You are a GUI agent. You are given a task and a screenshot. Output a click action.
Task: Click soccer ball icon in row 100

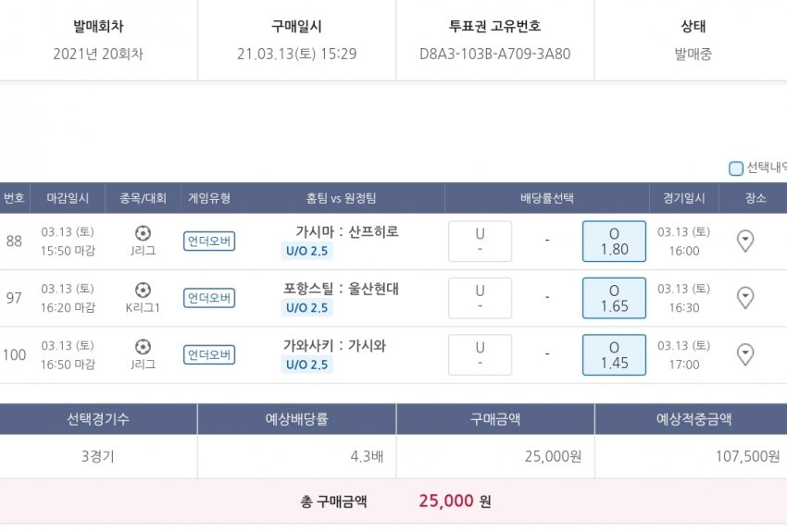(x=143, y=346)
